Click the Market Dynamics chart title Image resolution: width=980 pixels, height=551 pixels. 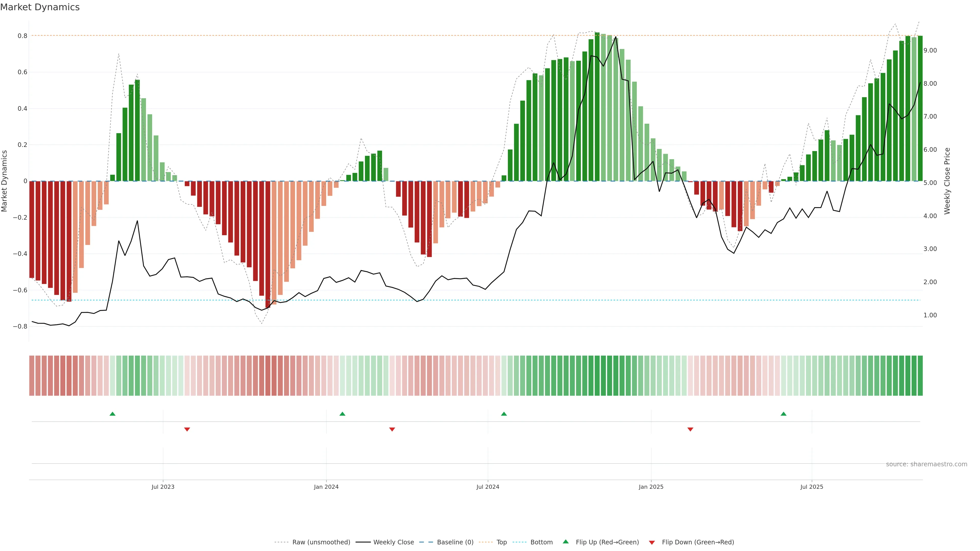coord(40,7)
